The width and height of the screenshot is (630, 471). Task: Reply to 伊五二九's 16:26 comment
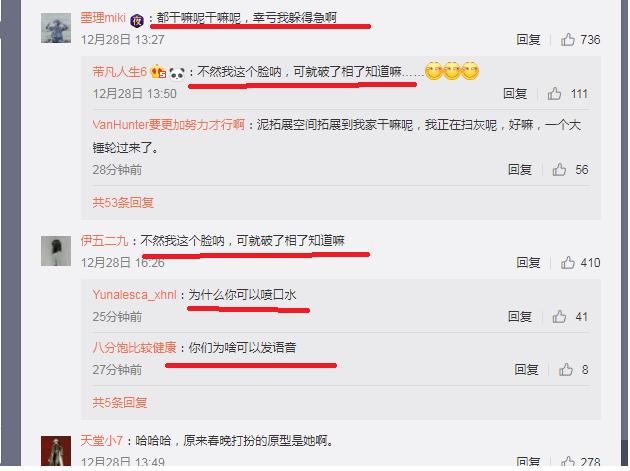tap(528, 262)
